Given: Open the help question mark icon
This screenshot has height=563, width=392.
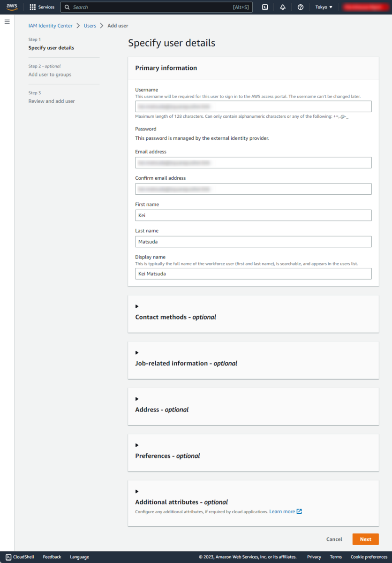Looking at the screenshot, I should 301,7.
